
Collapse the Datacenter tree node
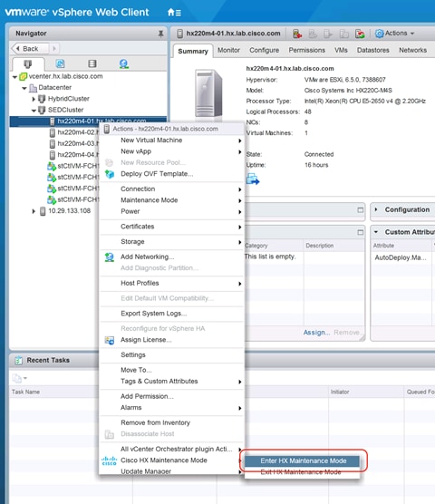(x=24, y=88)
